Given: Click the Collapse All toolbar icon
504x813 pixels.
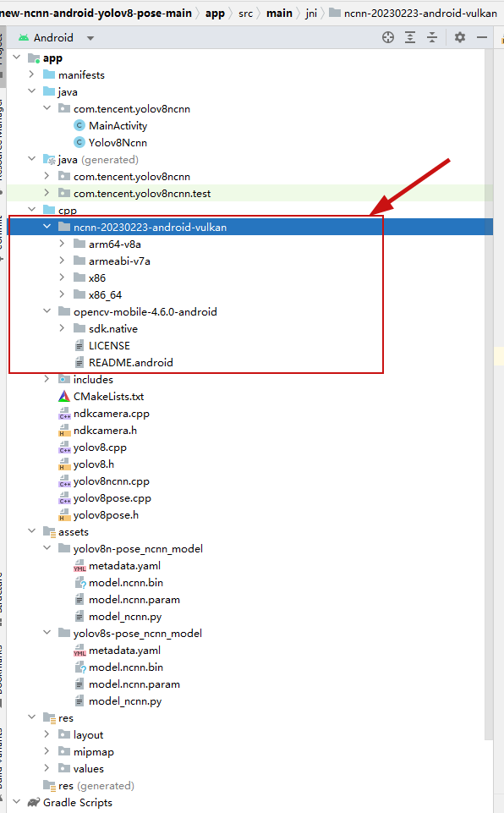Looking at the screenshot, I should (432, 37).
